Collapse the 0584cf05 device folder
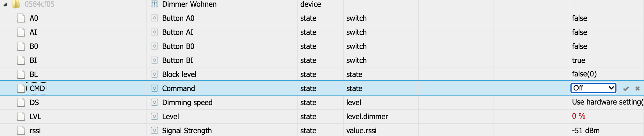 click(x=5, y=4)
